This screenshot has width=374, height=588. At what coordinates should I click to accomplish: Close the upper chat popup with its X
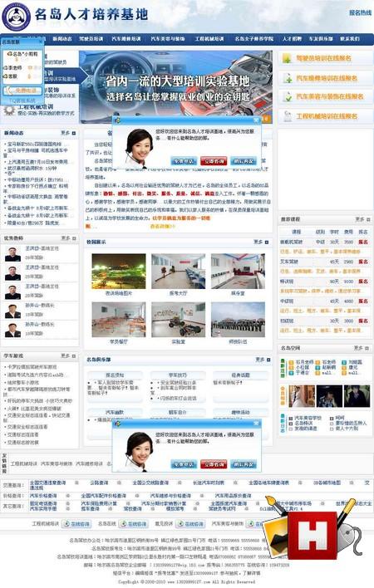tap(256, 120)
